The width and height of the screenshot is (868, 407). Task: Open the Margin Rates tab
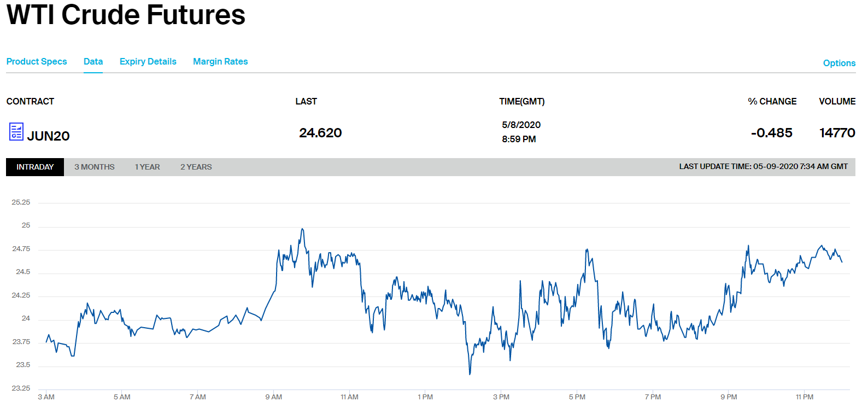coord(220,62)
